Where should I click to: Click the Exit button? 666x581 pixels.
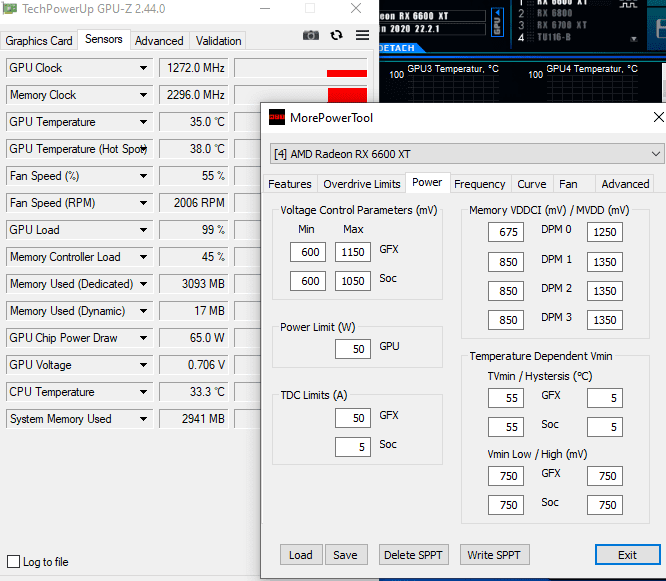click(627, 555)
